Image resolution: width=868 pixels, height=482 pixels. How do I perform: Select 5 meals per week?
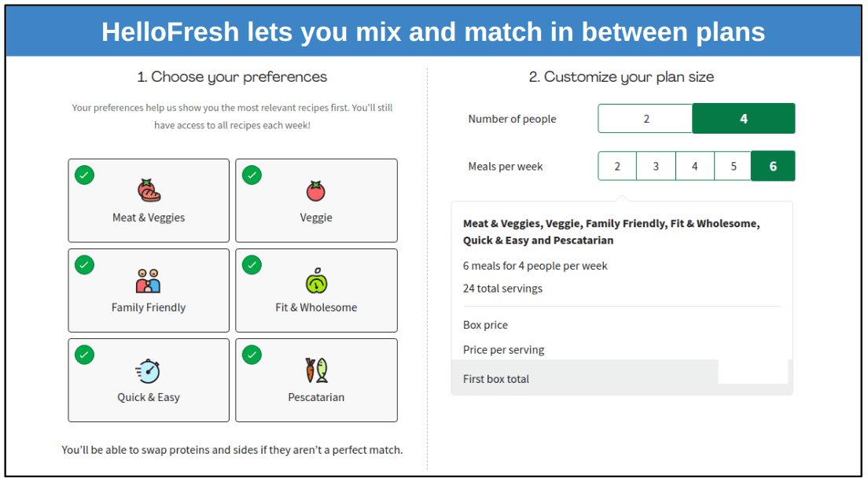pos(733,166)
